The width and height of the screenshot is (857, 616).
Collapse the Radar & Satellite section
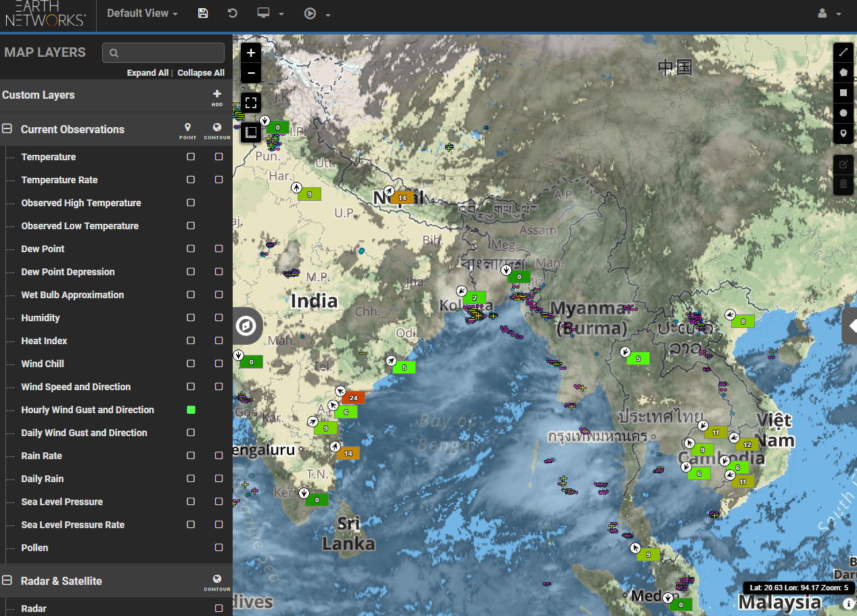coord(6,580)
